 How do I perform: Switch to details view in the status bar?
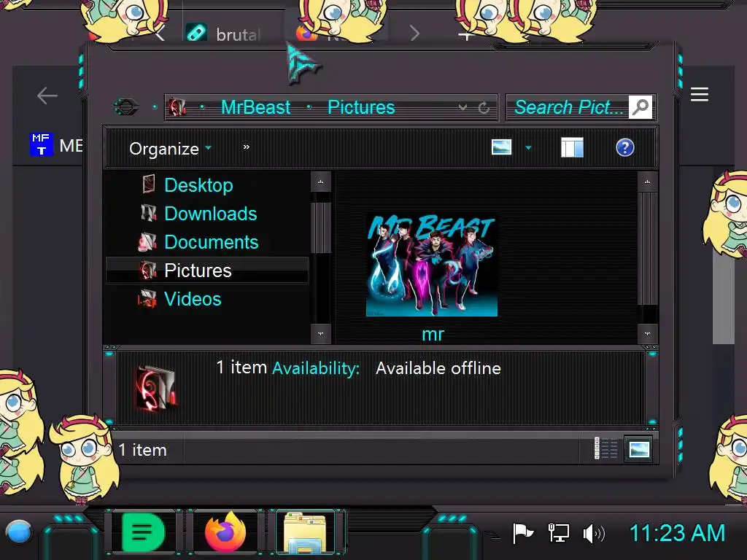point(606,448)
